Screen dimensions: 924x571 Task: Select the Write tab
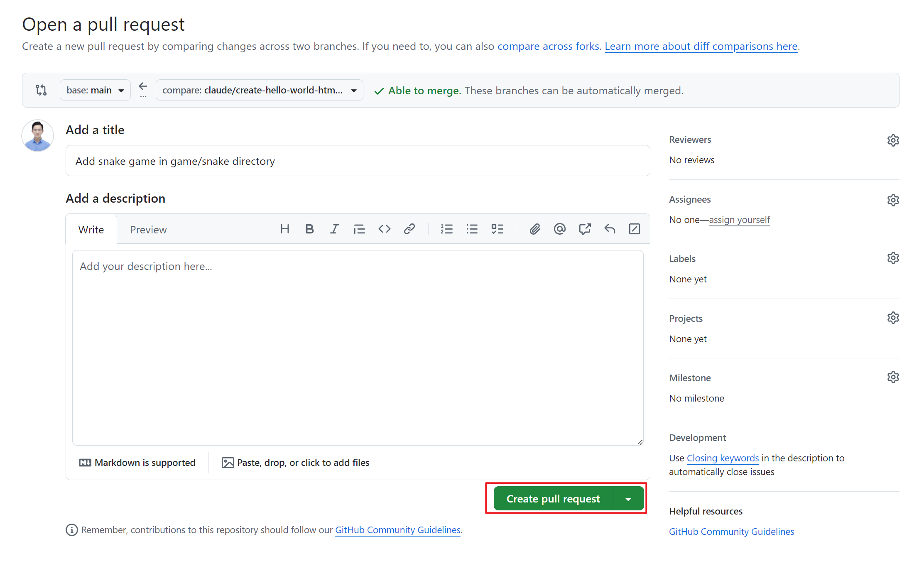coord(91,230)
